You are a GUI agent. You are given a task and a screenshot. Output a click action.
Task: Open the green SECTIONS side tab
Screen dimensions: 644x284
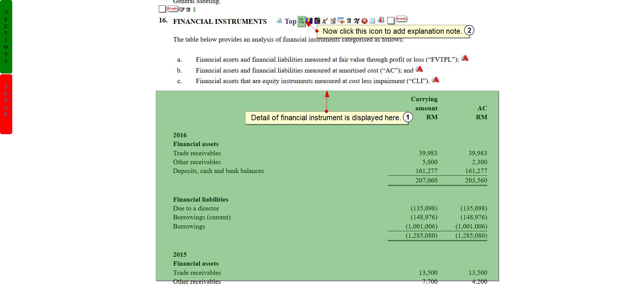(6, 37)
